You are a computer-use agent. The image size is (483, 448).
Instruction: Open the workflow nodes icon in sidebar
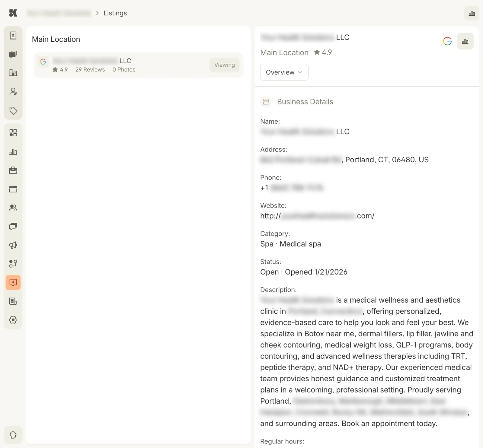[13, 264]
